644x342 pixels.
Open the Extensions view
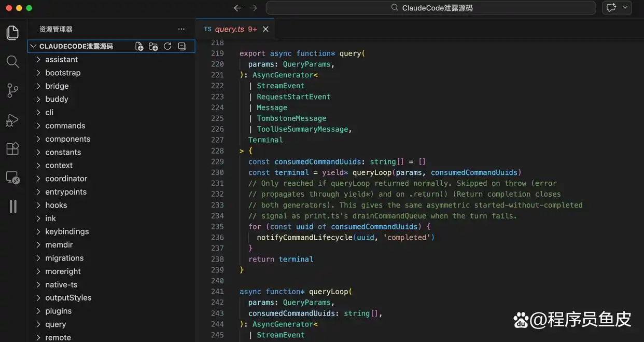tap(13, 148)
